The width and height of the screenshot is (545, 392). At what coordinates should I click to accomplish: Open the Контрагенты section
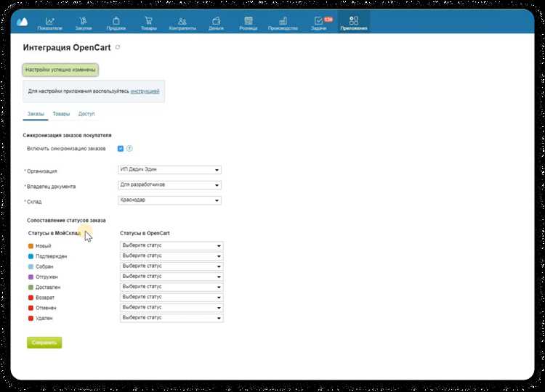(x=182, y=24)
